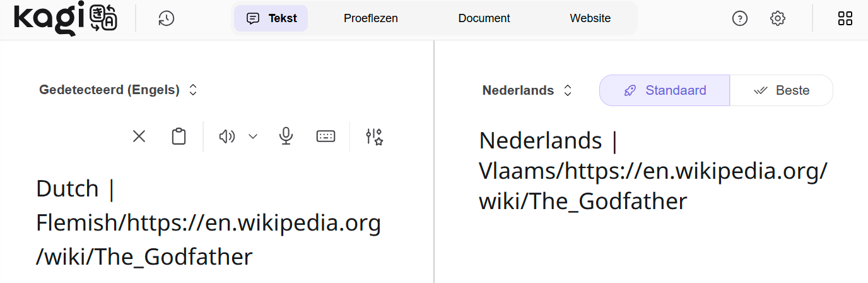This screenshot has height=283, width=868.
Task: Switch to Beste quality mode
Action: point(782,90)
